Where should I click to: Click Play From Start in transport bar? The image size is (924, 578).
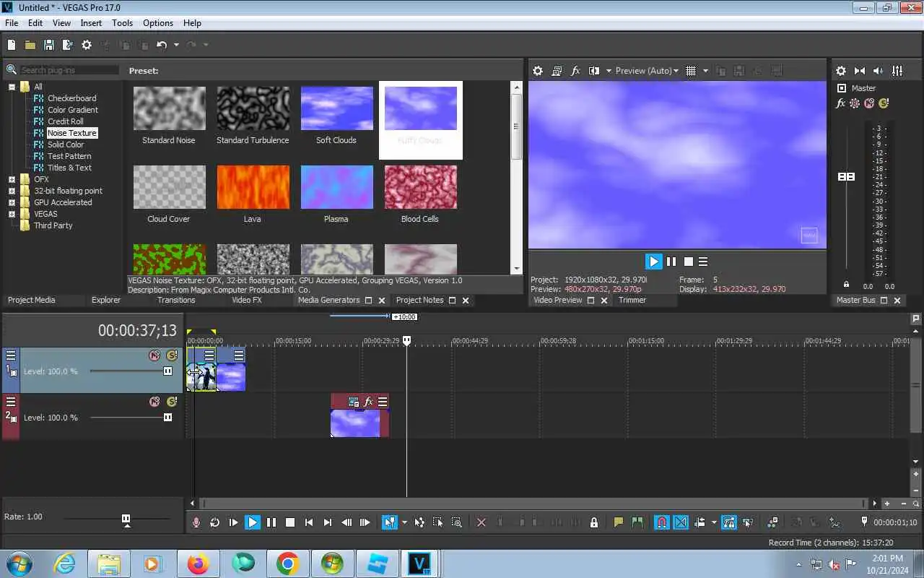[233, 522]
